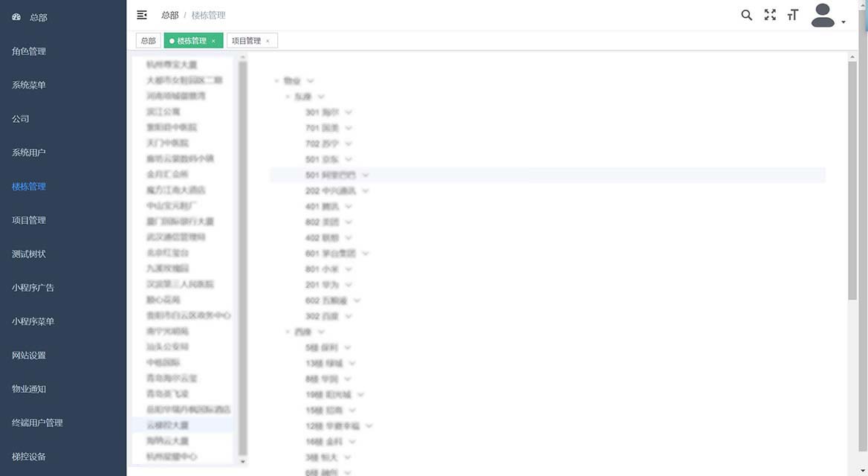Close the 楼栋管理 tab
The height and width of the screenshot is (476, 868).
coord(213,41)
